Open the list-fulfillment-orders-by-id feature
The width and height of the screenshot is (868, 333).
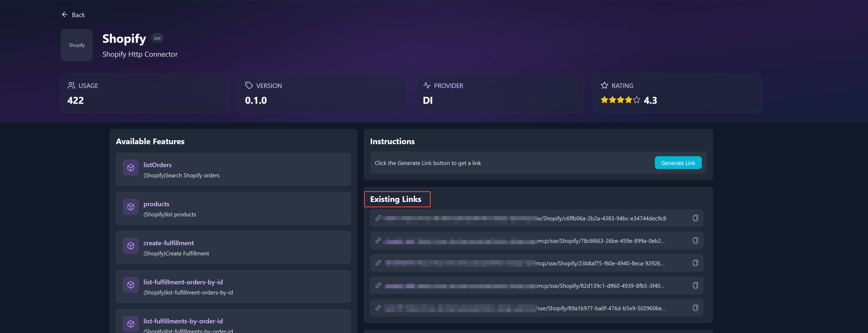point(234,287)
